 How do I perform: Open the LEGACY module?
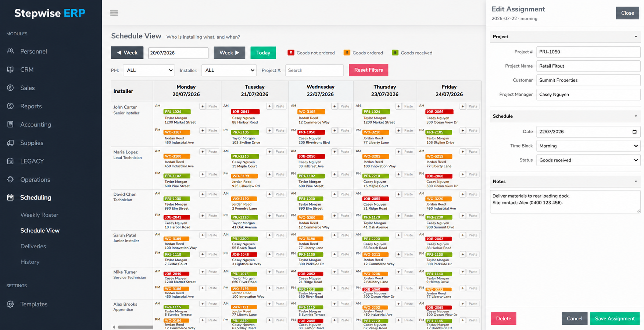coord(32,161)
